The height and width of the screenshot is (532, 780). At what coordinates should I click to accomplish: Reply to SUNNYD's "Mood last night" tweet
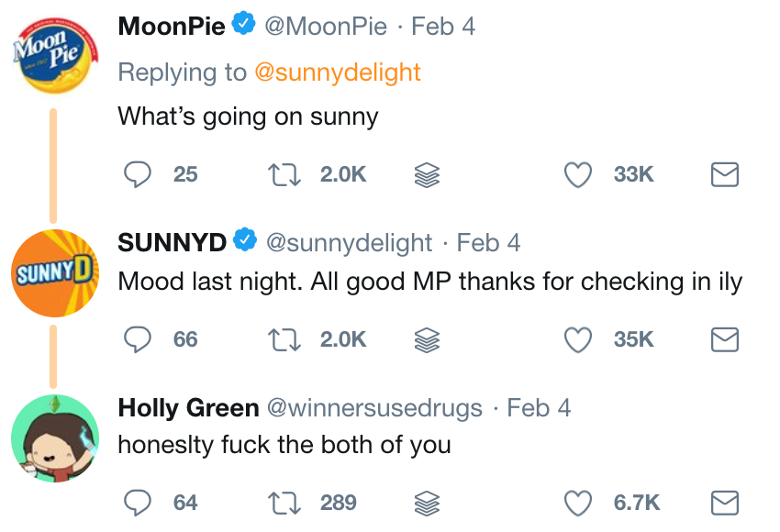pyautogui.click(x=137, y=339)
